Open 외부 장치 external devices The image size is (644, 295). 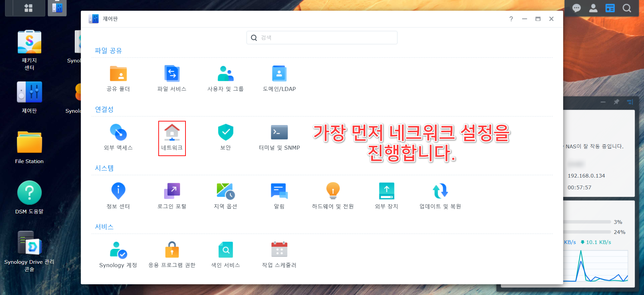click(386, 197)
